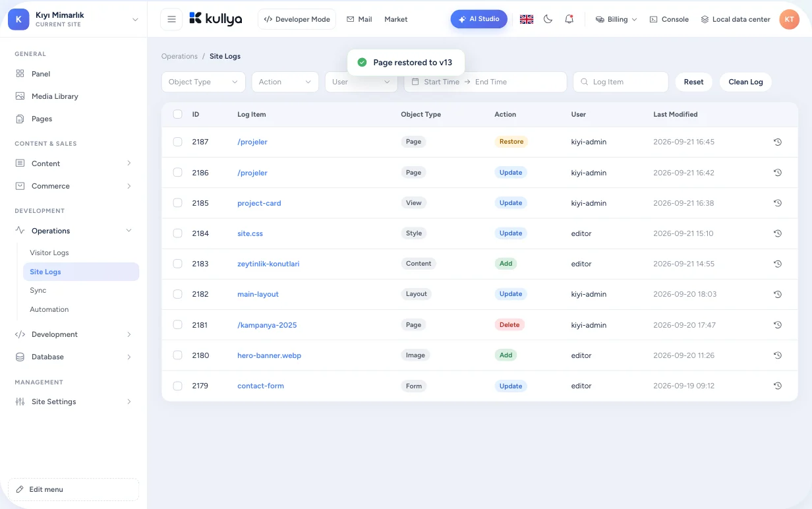812x509 pixels.
Task: Click the K site badge icon
Action: tap(18, 20)
